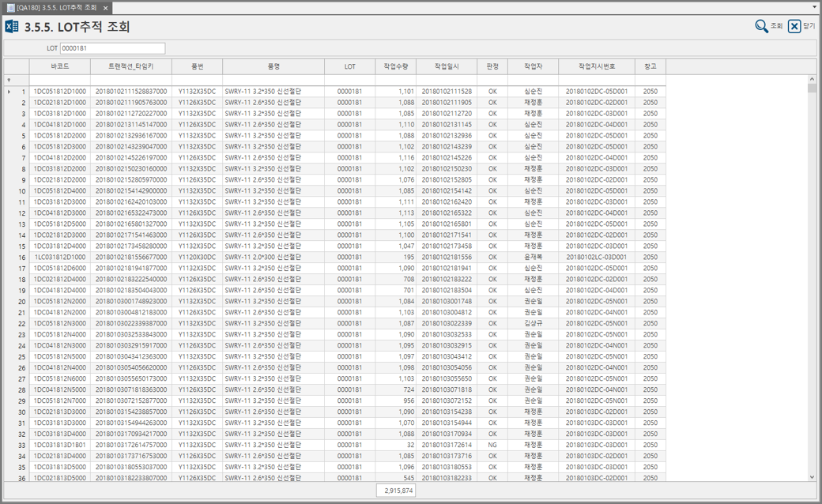Click the 닫기 close screen icon
Viewport: 822px width, 504px height.
tap(794, 27)
